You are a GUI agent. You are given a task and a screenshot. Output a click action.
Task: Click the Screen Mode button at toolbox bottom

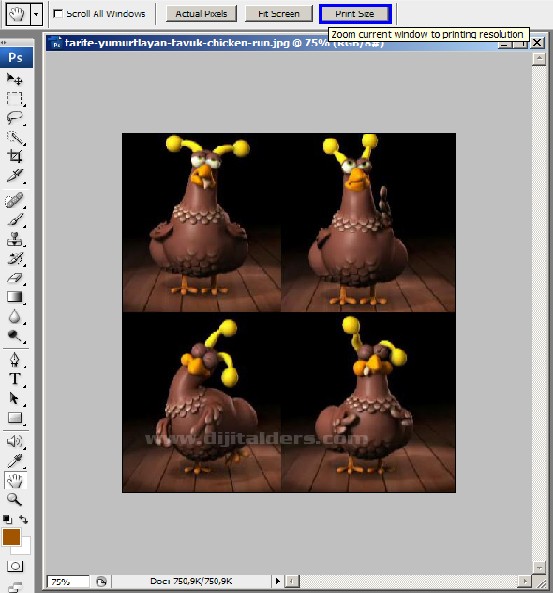pos(15,587)
